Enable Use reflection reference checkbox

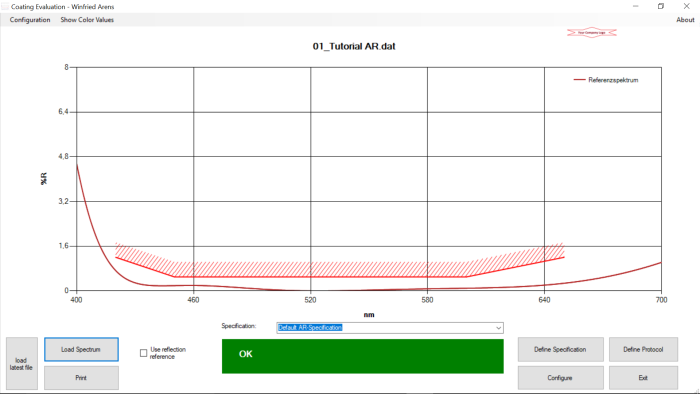pos(143,353)
